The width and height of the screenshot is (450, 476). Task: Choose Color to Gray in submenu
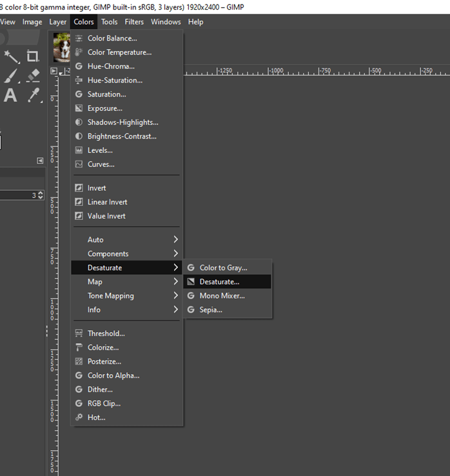tap(228, 268)
